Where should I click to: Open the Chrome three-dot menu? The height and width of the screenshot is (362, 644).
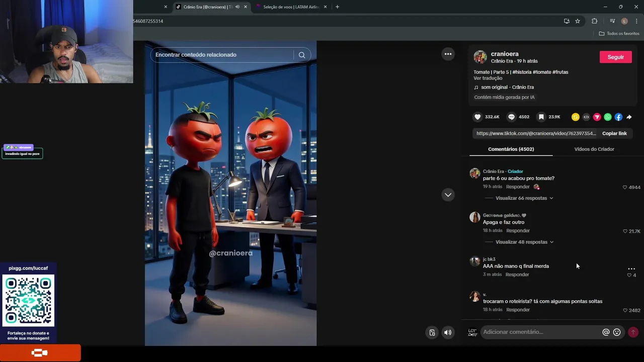point(636,21)
